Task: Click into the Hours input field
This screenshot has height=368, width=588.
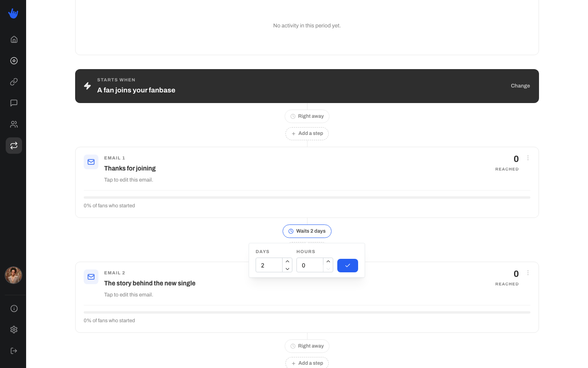Action: (x=310, y=265)
